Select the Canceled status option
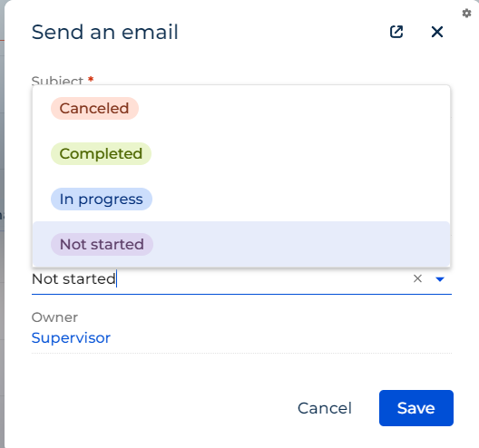 click(x=94, y=109)
